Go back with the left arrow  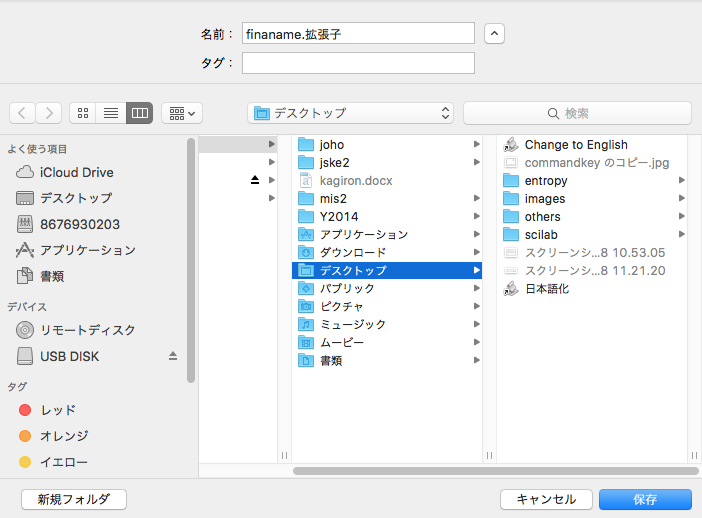[x=22, y=113]
